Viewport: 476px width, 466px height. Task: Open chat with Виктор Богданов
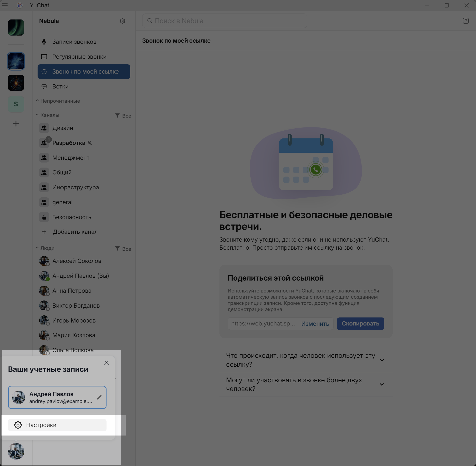point(84,306)
